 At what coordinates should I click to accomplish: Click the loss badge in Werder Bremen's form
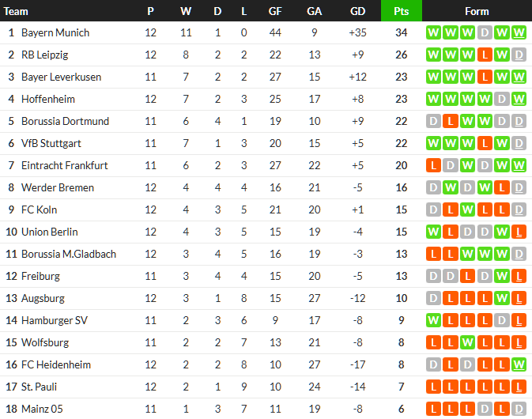(502, 188)
